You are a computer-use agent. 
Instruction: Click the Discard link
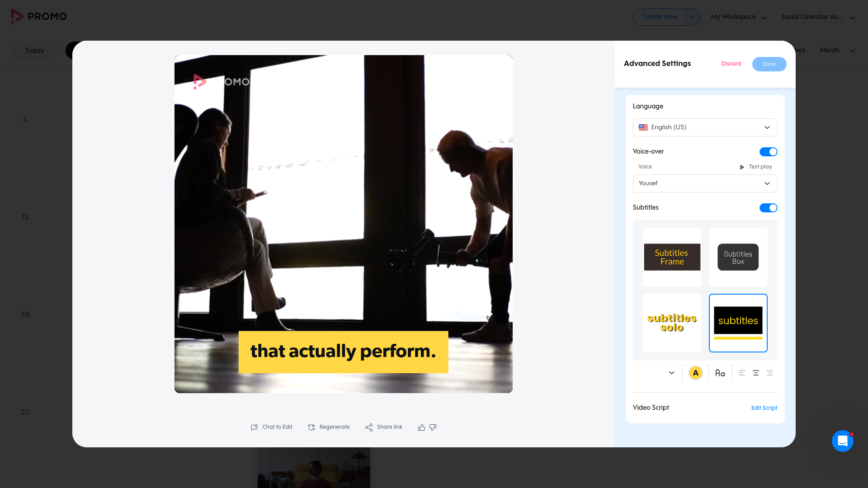click(x=731, y=64)
